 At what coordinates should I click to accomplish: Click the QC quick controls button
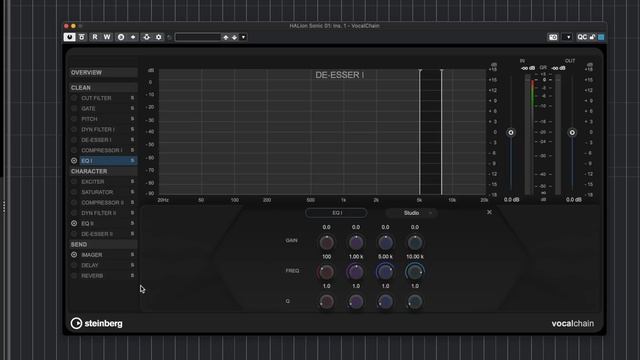pyautogui.click(x=582, y=37)
